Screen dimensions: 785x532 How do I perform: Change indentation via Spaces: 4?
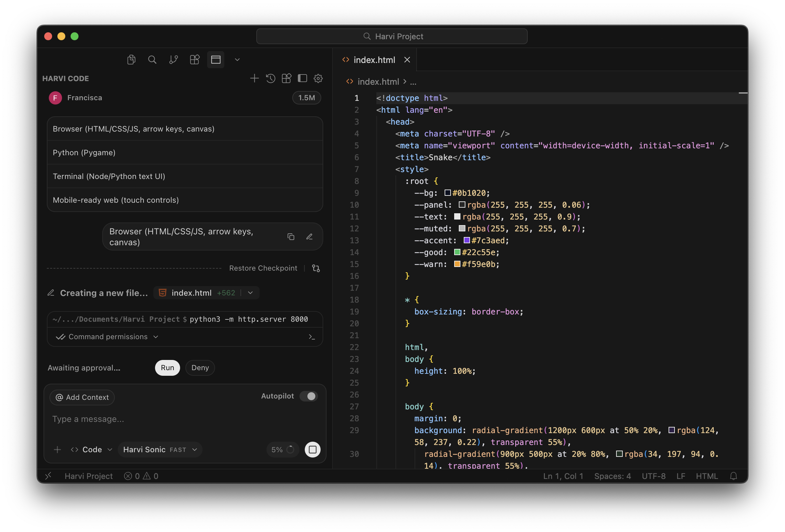coord(612,476)
